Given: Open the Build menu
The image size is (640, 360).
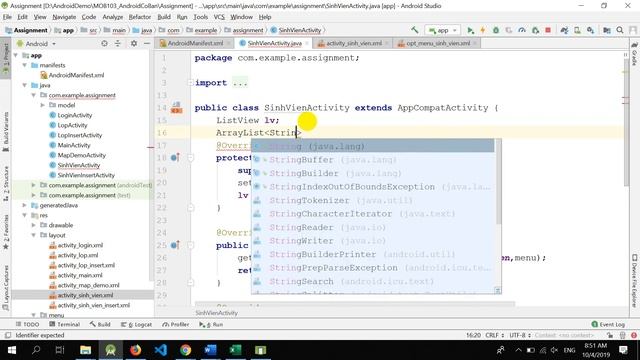Looking at the screenshot, I should coord(164,17).
